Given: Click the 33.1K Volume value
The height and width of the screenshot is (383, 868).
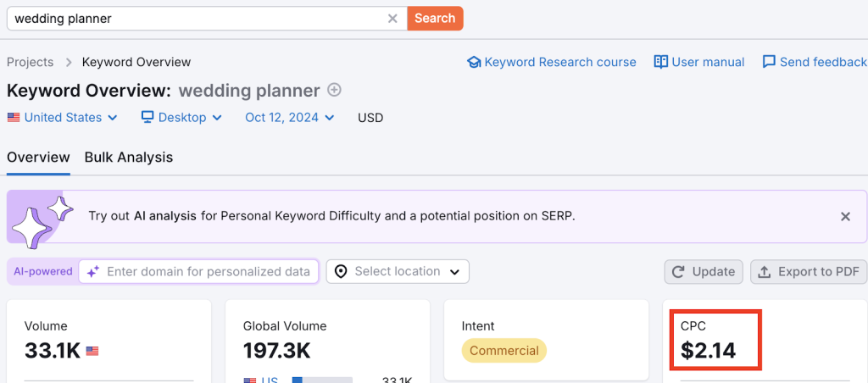Looking at the screenshot, I should (x=53, y=350).
